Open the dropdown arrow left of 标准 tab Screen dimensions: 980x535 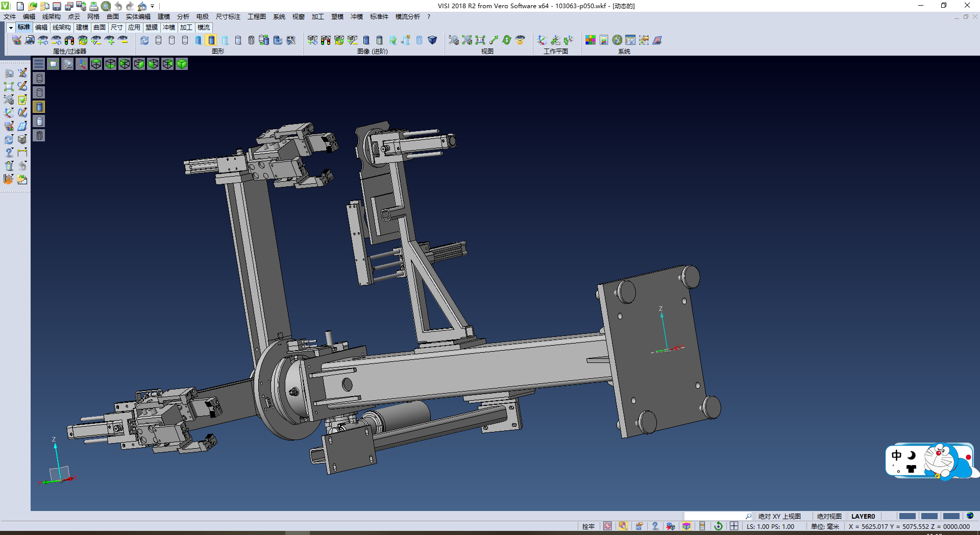pos(11,28)
